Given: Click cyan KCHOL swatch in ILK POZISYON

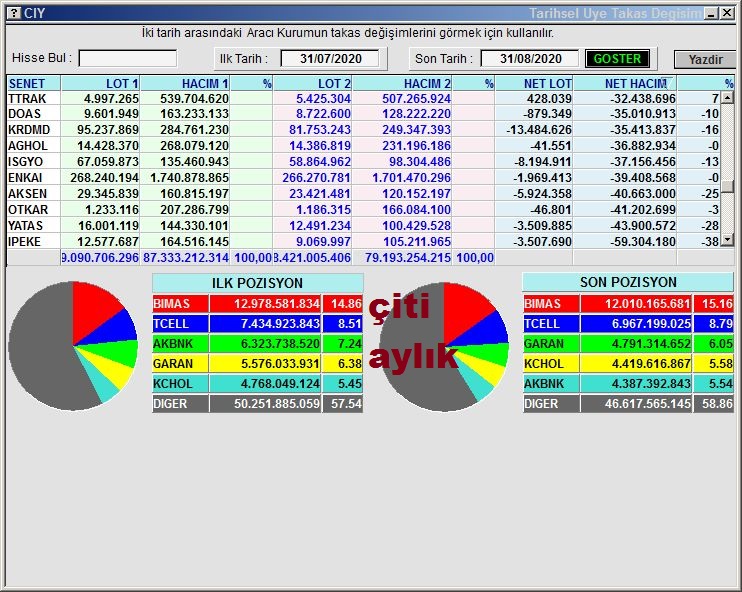Looking at the screenshot, I should point(180,384).
